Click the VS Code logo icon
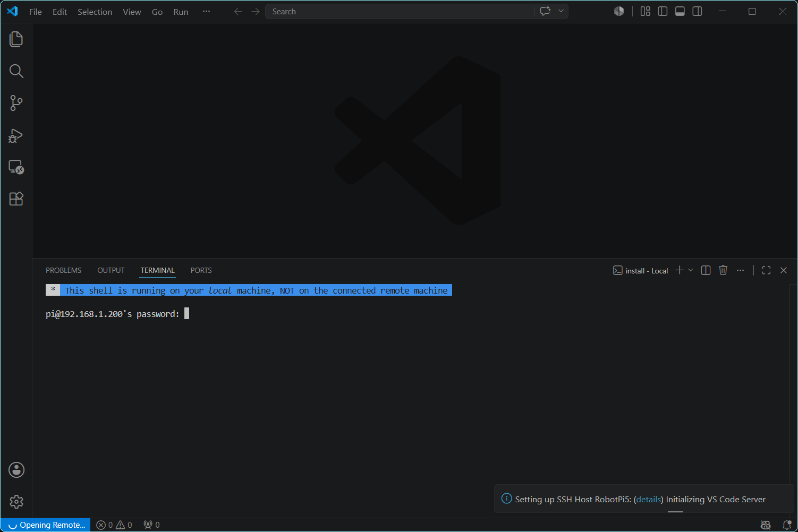Image resolution: width=798 pixels, height=532 pixels. (x=12, y=11)
